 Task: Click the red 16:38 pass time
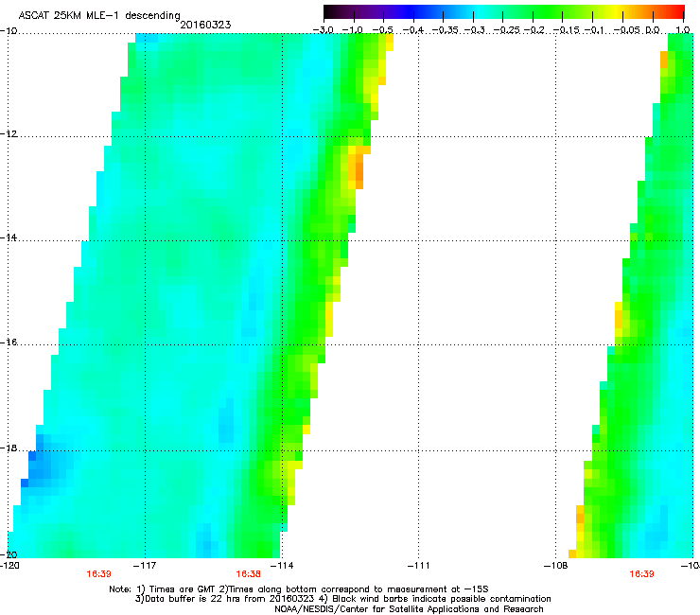pyautogui.click(x=248, y=574)
